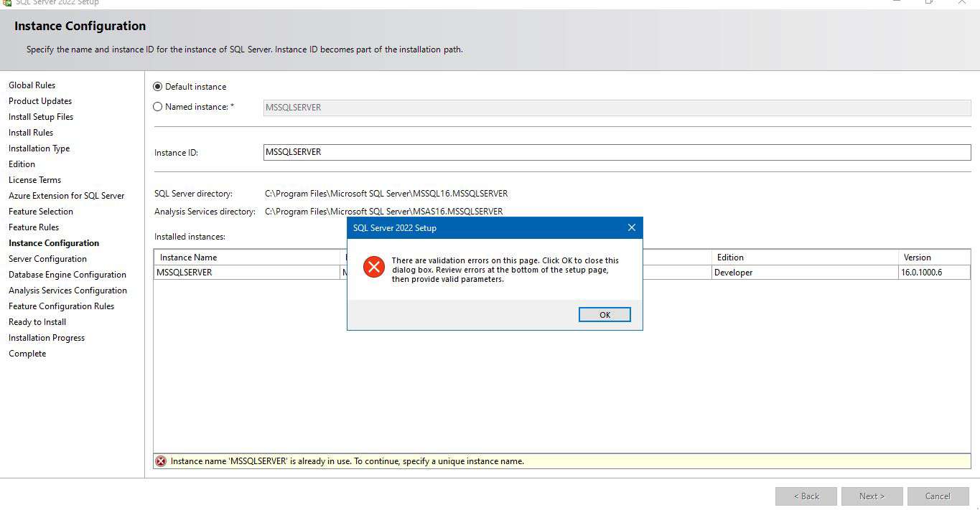Viewport: 980px width, 510px height.
Task: Open the License Terms step
Action: [x=34, y=180]
